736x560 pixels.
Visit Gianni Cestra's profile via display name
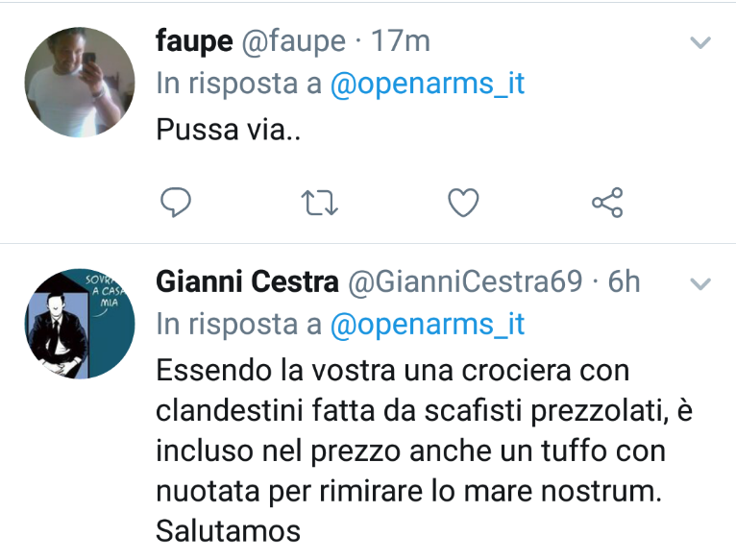point(247,281)
